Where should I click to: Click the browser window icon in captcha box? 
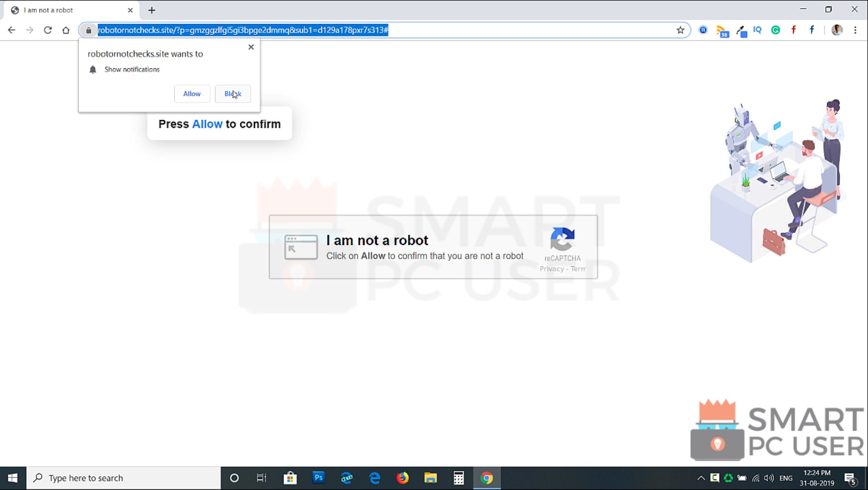(x=301, y=247)
